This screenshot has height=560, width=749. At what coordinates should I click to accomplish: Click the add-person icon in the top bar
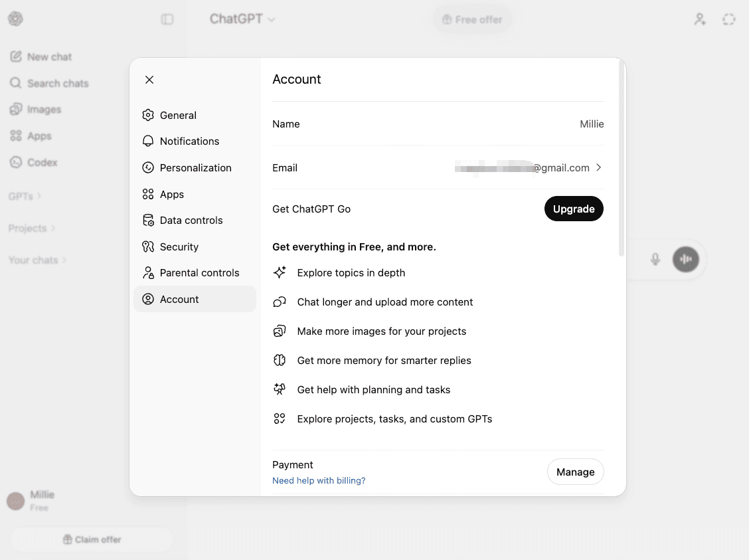click(x=699, y=19)
